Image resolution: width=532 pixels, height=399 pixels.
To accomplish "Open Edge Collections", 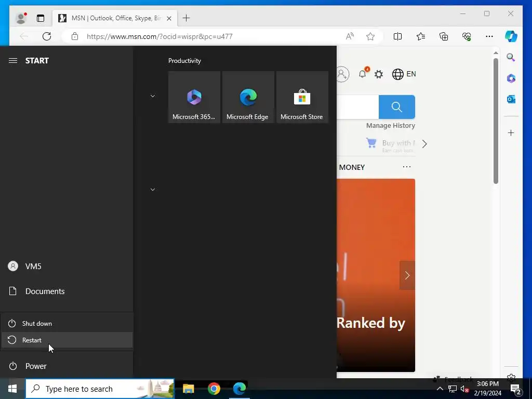I will pyautogui.click(x=444, y=36).
